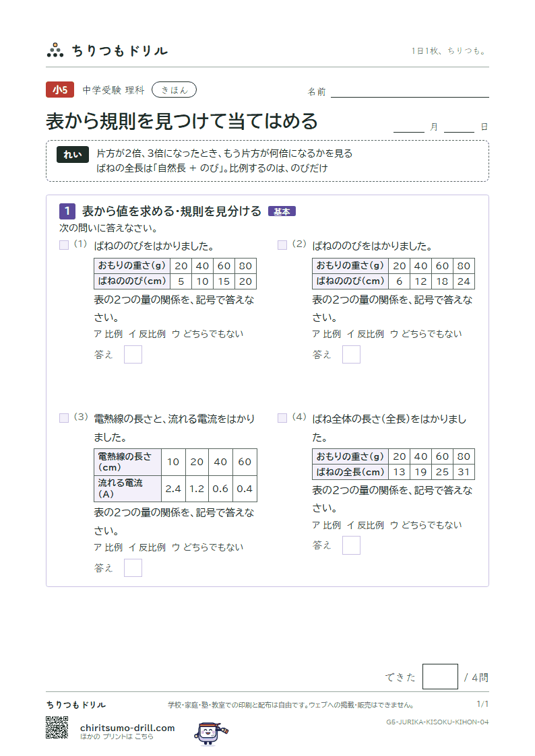Click the page number 1/1
The width and height of the screenshot is (535, 756).
[482, 704]
